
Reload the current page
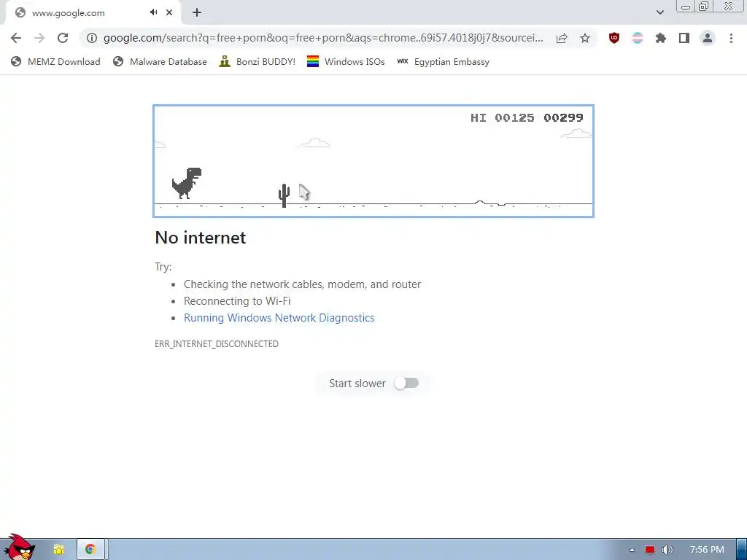(x=63, y=38)
